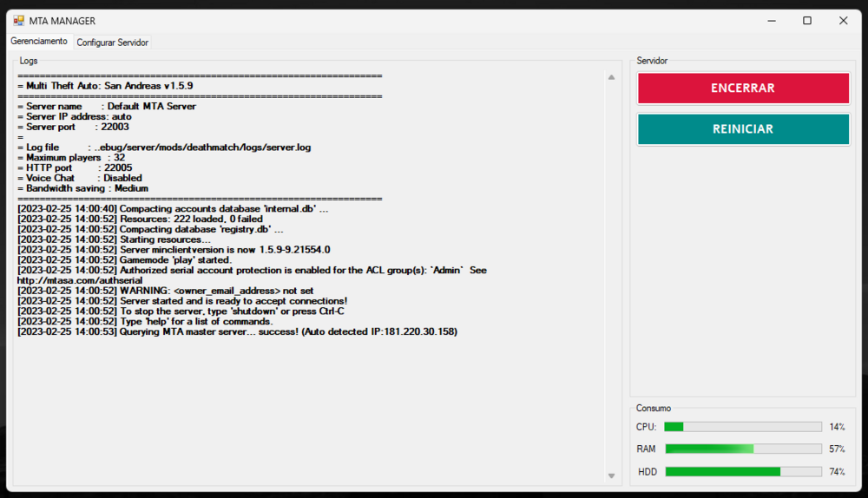
Task: Maximize the MTA Manager window
Action: pyautogui.click(x=806, y=21)
